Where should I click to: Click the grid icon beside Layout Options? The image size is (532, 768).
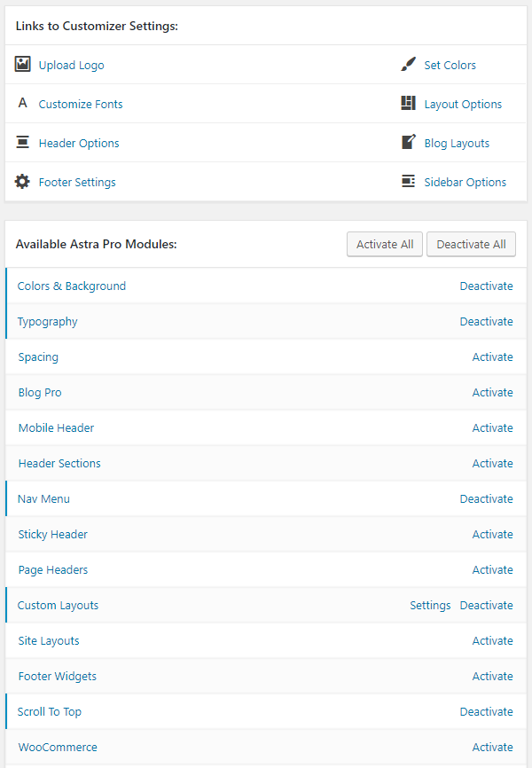(408, 103)
